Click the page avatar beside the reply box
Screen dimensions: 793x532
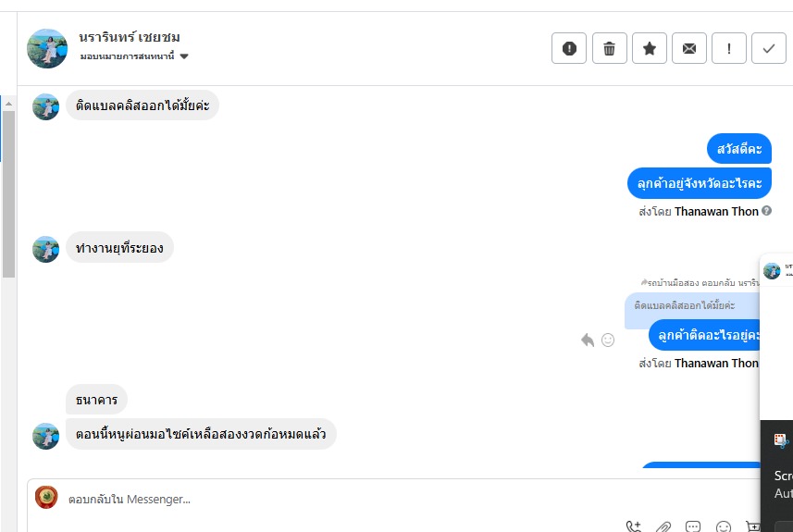click(46, 497)
